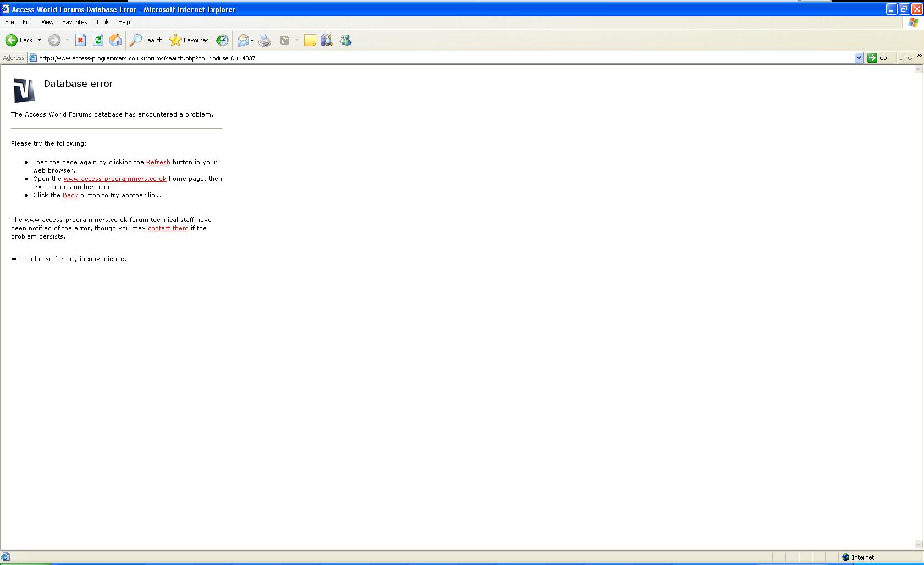Viewport: 924px width, 565px height.
Task: Open the Back history dropdown arrow
Action: pos(39,40)
